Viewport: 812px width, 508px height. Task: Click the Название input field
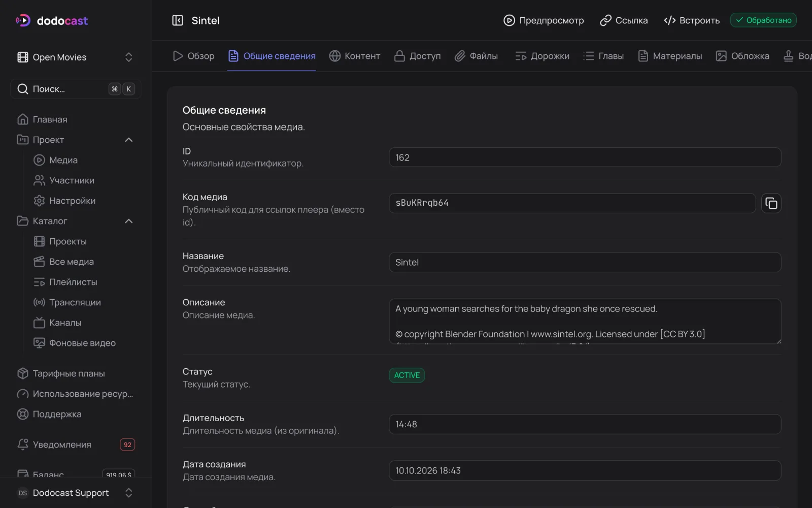[x=585, y=262]
